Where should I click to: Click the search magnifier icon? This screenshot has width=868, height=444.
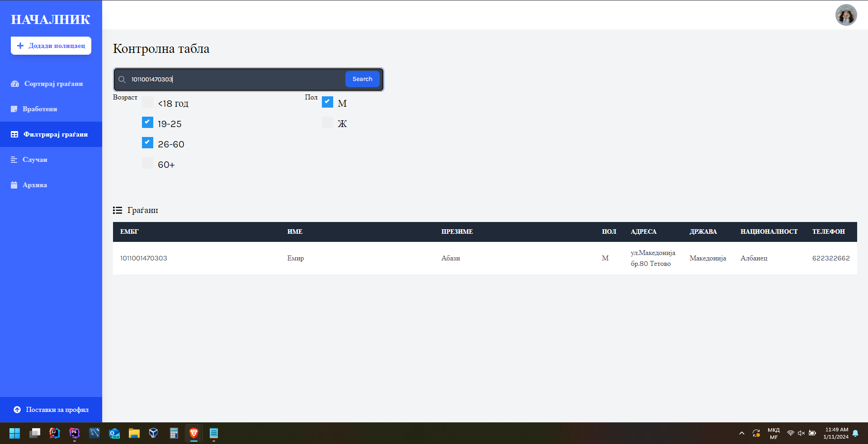click(122, 80)
